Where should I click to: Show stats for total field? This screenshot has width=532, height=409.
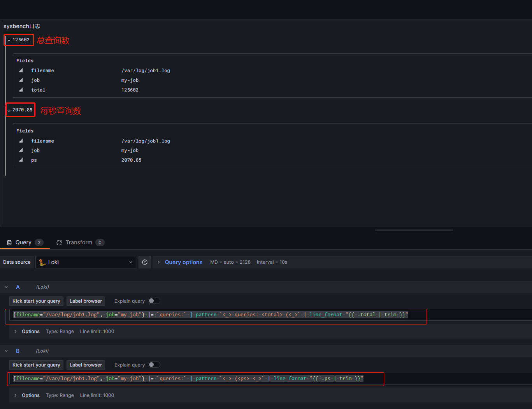(x=21, y=90)
